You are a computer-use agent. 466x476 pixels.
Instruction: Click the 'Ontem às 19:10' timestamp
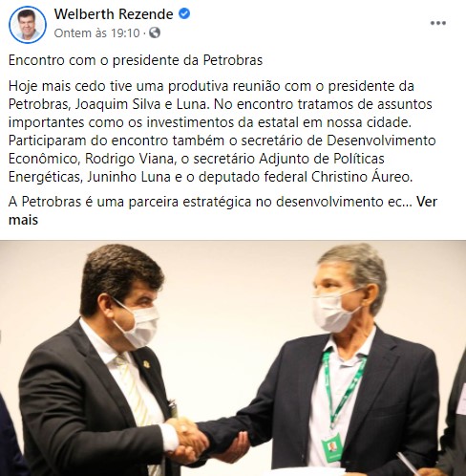tap(96, 33)
